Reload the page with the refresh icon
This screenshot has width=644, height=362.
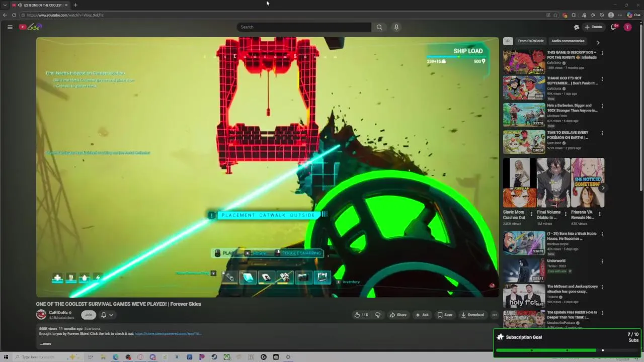pos(14,15)
